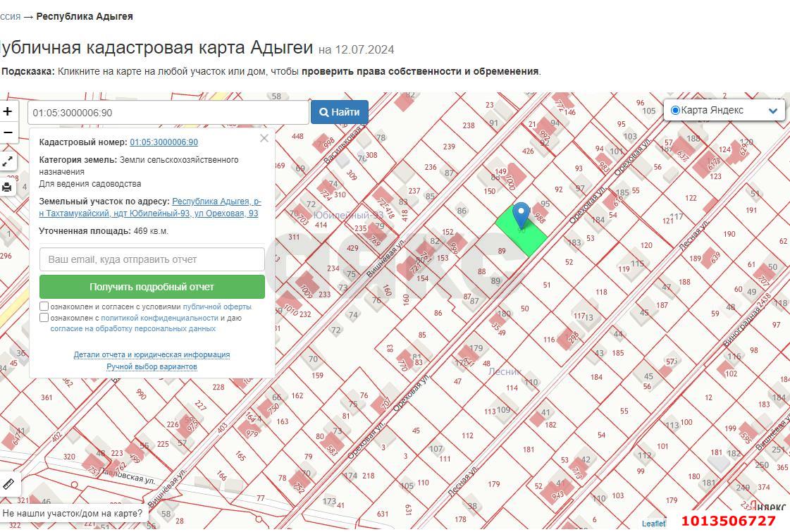Expand the map layer selector chevron
This screenshot has height=532, width=790.
click(772, 111)
